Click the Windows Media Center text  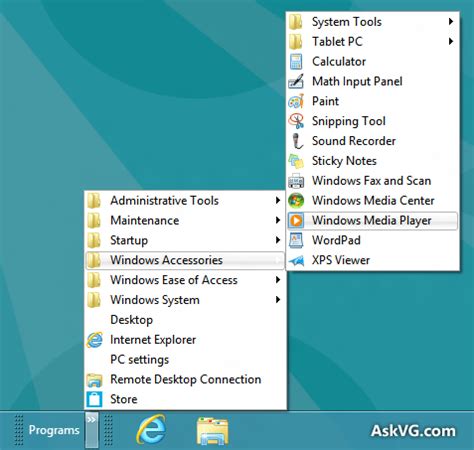(x=373, y=200)
